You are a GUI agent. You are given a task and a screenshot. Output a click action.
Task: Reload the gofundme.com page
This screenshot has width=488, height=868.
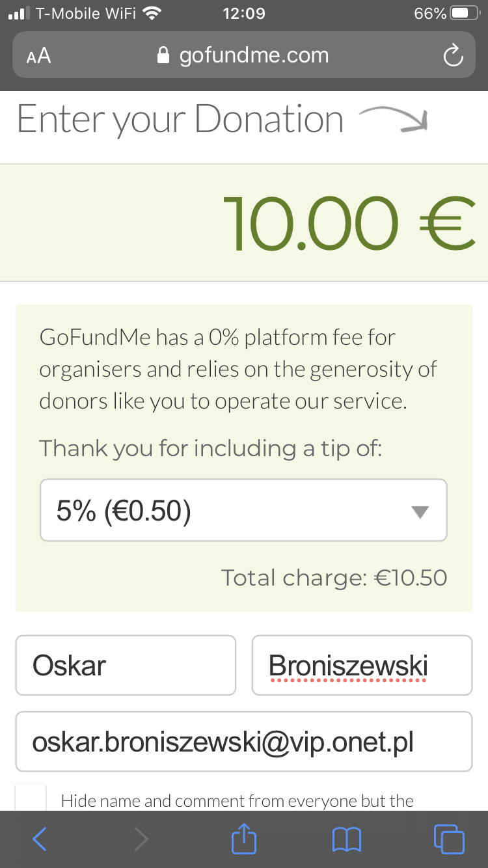point(453,56)
